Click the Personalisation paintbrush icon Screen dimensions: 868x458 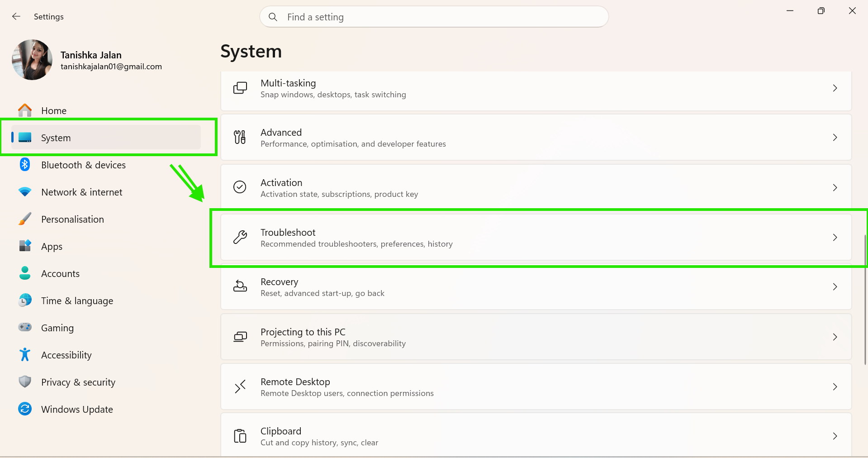point(25,219)
